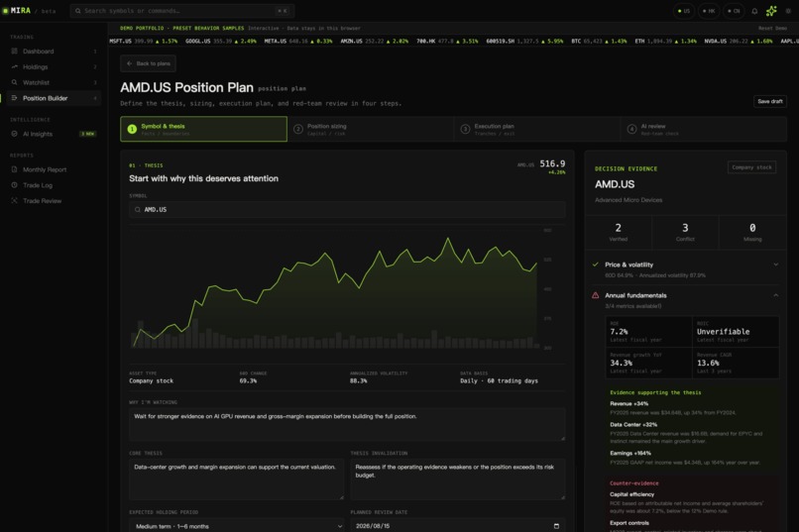Click the ROE 7.2% metric cell
Screen dimensions: 799x532
[648, 332]
